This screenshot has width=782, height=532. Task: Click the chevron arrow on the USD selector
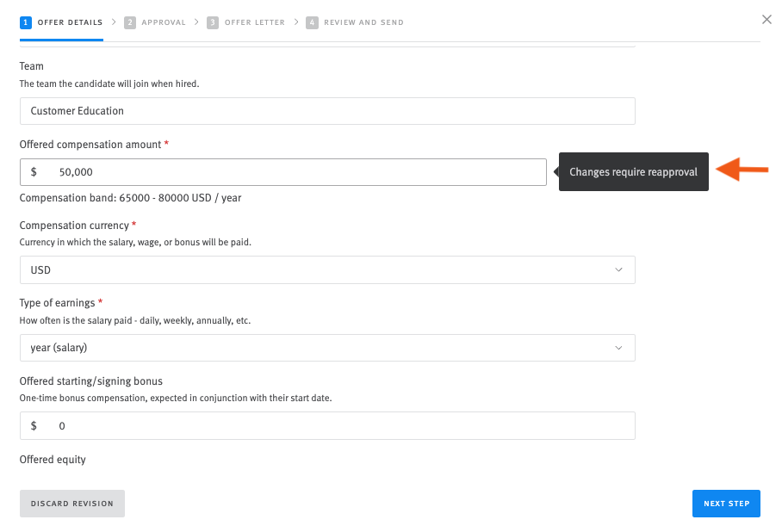tap(618, 269)
